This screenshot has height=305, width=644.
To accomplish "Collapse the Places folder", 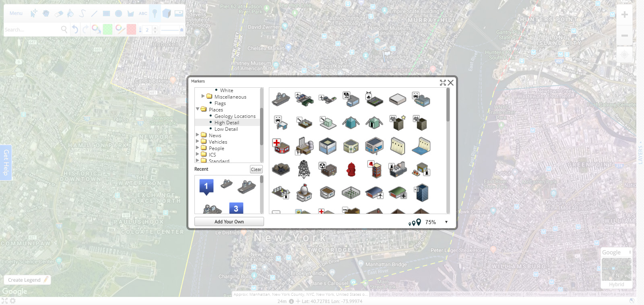I will click(x=198, y=109).
